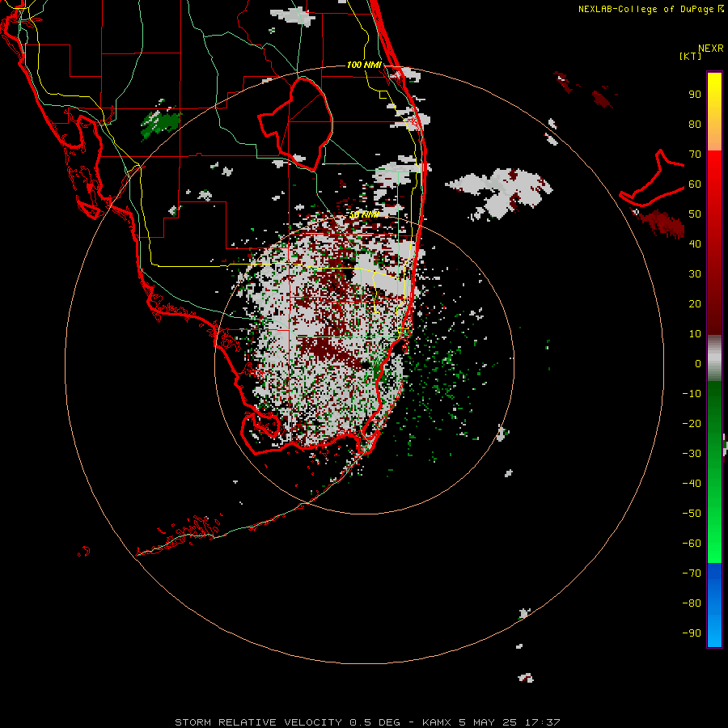Click the NEXLAB-College of DuPage credit text

pos(650,9)
